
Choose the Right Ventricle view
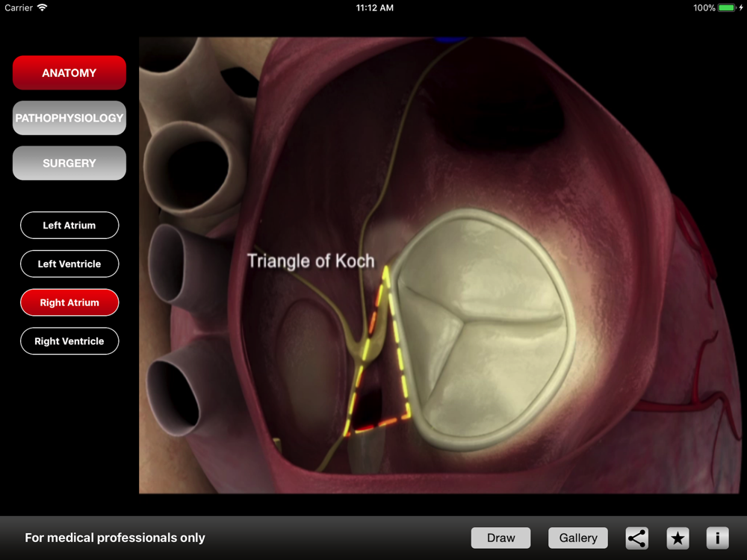coord(69,341)
